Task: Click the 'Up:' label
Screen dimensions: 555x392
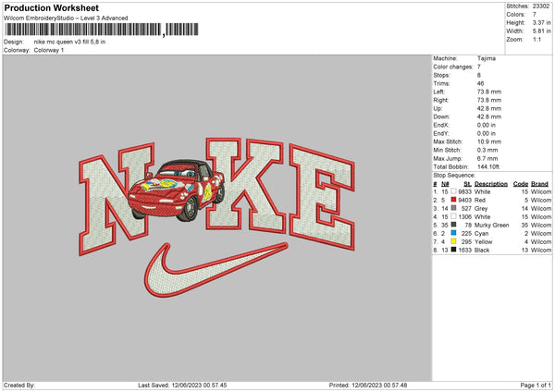Action: tap(438, 108)
